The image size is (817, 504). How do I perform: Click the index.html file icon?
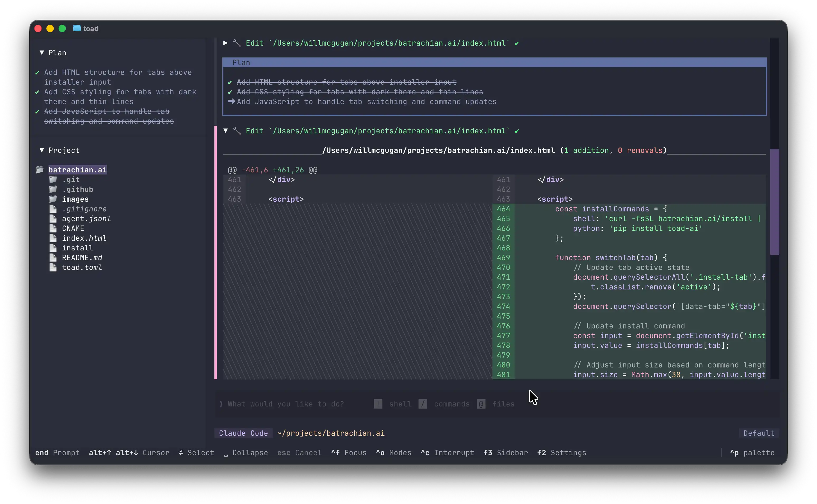click(53, 238)
